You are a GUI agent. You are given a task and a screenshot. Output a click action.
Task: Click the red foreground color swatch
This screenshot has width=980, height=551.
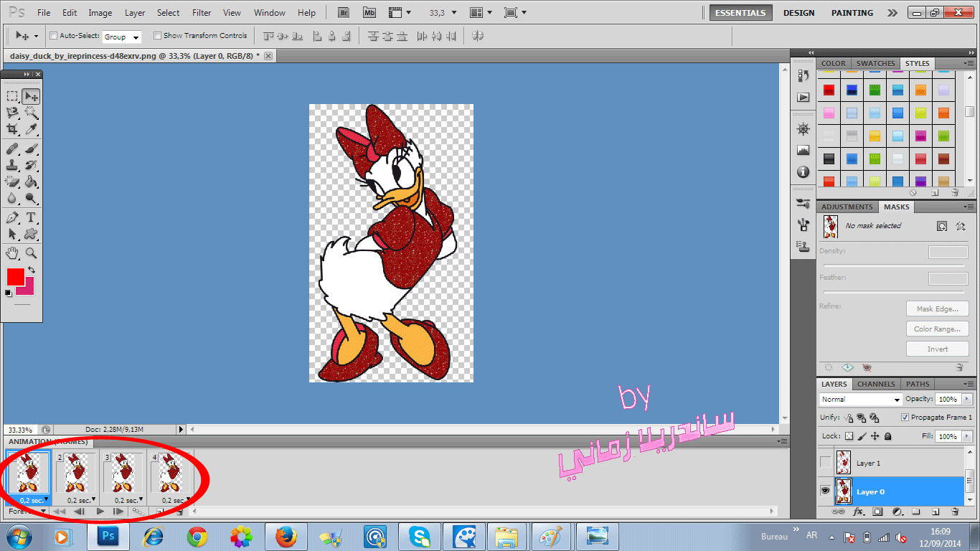(14, 276)
